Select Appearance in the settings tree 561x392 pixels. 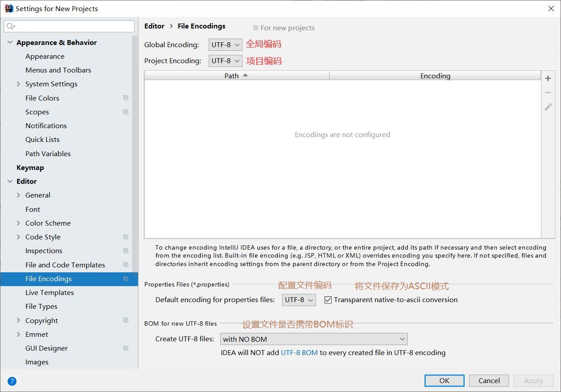[45, 56]
